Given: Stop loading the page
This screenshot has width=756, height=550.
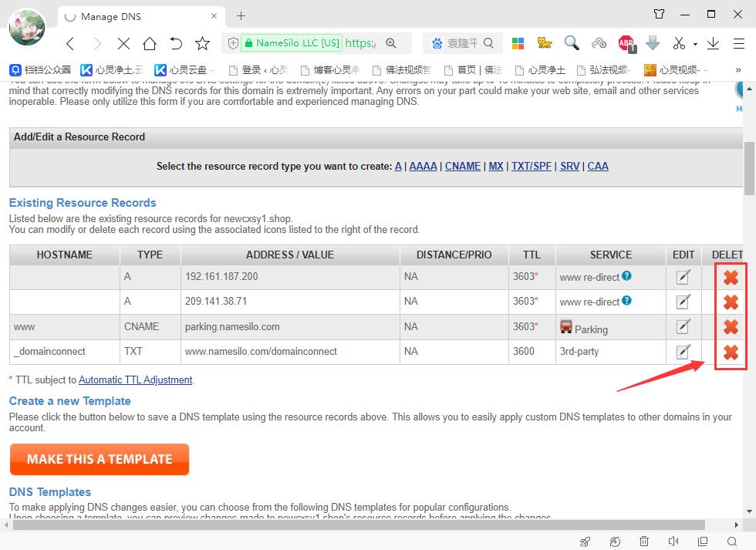Looking at the screenshot, I should pyautogui.click(x=123, y=44).
